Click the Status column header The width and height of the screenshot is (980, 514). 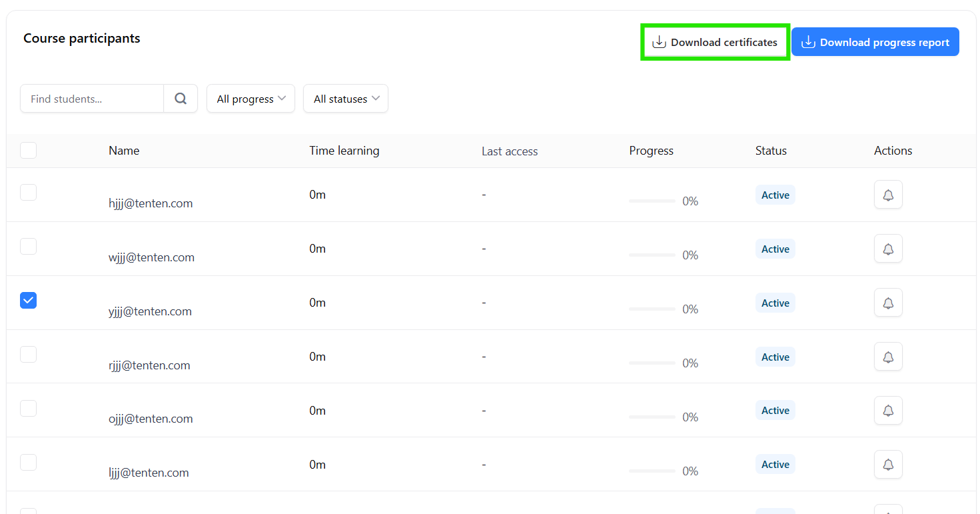[x=771, y=151]
